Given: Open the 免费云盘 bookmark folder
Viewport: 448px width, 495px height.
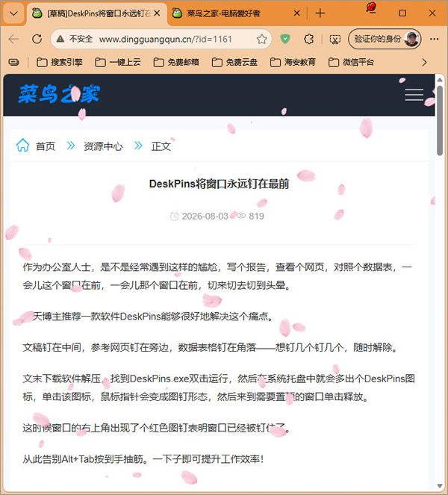Looking at the screenshot, I should click(234, 62).
